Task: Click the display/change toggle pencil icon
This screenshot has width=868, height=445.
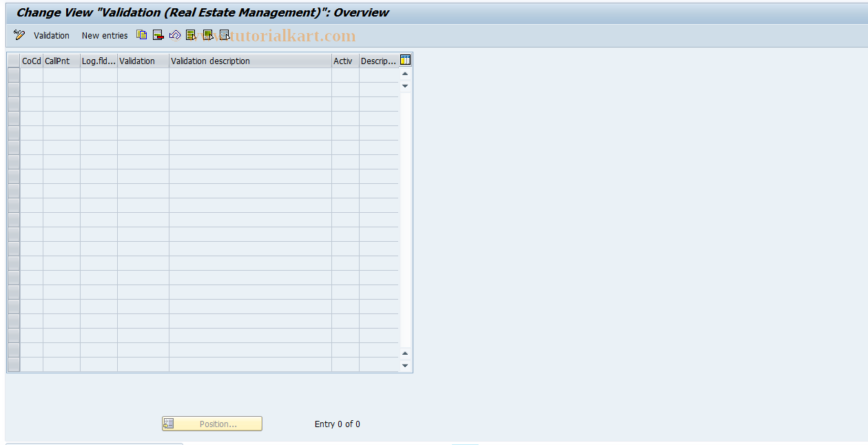Action: pyautogui.click(x=19, y=35)
